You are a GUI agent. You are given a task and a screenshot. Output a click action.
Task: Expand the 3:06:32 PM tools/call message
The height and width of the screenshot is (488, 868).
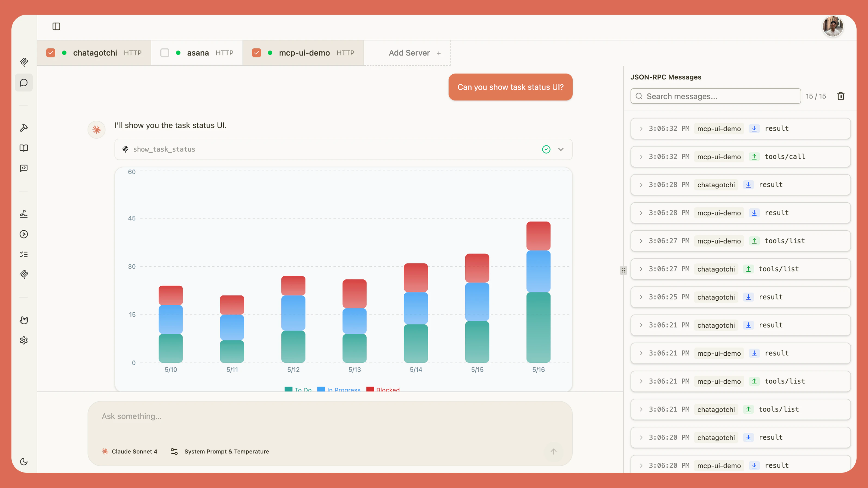click(x=641, y=157)
